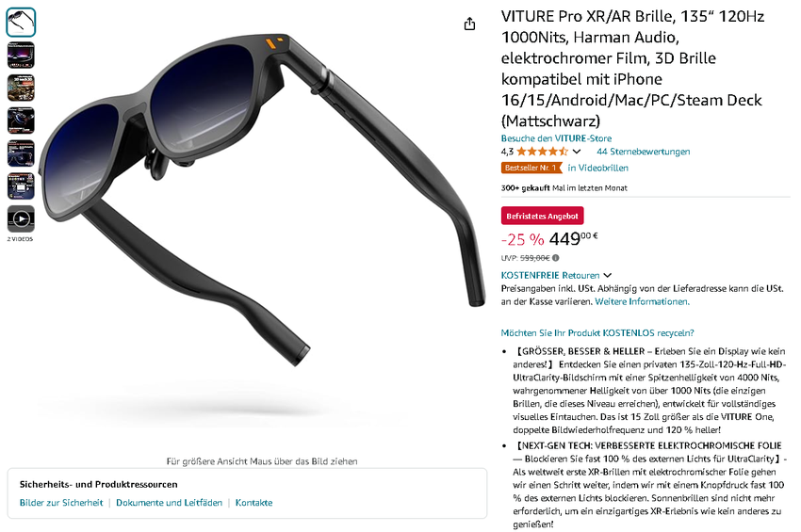
Task: Select the second product thumbnail
Action: click(21, 56)
